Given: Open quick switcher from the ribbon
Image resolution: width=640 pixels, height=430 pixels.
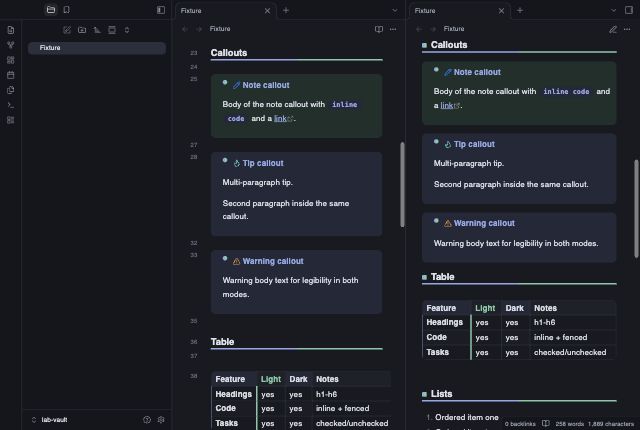Looking at the screenshot, I should pos(11,30).
